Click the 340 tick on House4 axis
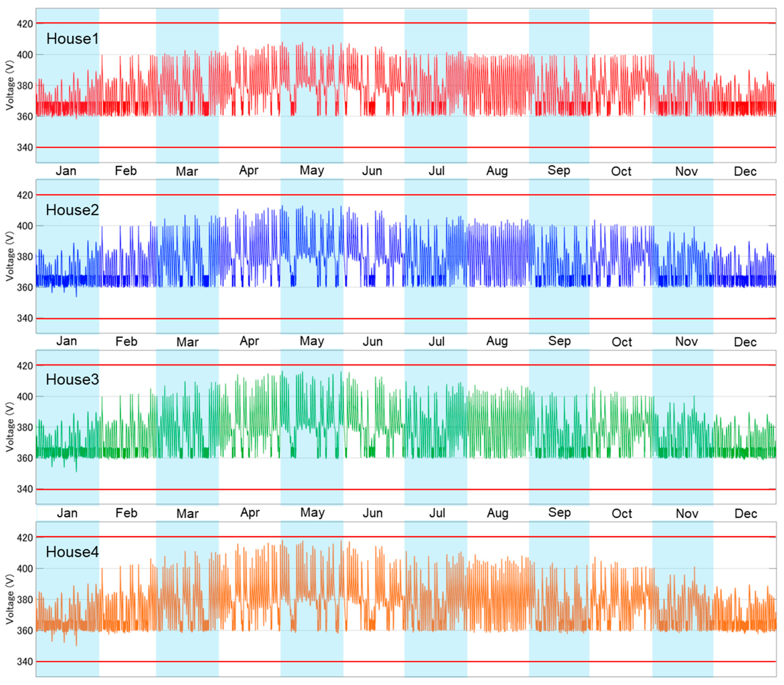 (24, 662)
